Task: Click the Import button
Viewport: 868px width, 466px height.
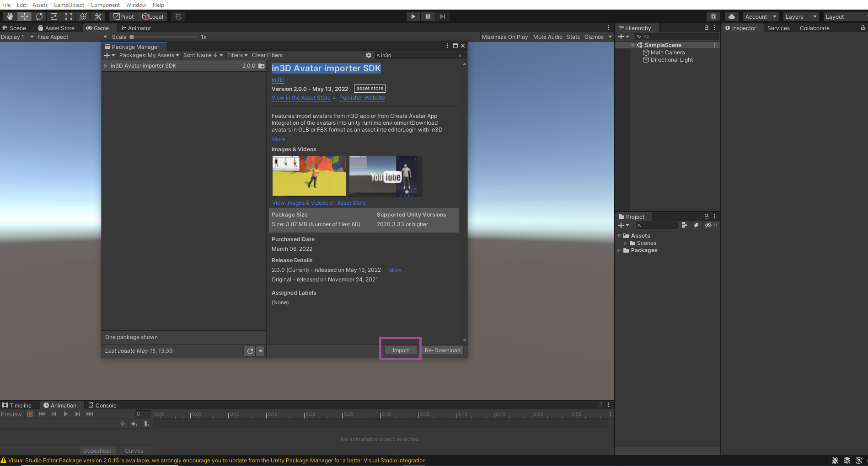Action: coord(401,350)
